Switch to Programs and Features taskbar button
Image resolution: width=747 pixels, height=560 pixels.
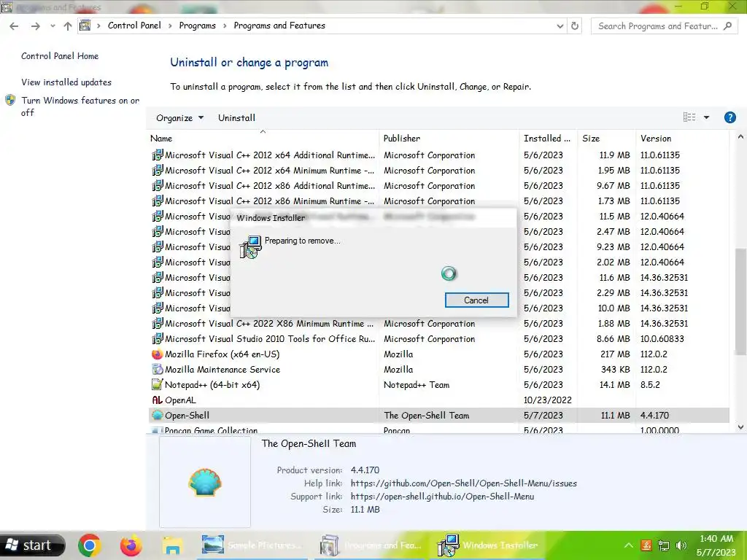[371, 545]
